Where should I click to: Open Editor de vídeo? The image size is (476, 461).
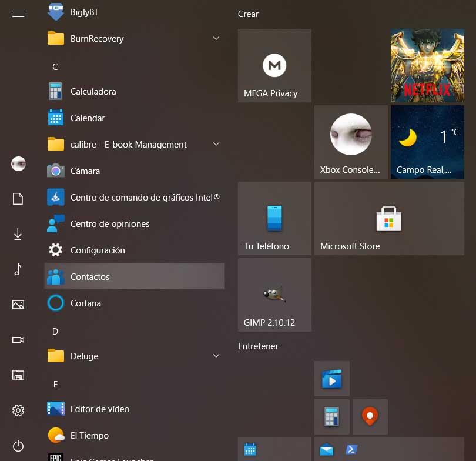[x=135, y=409]
